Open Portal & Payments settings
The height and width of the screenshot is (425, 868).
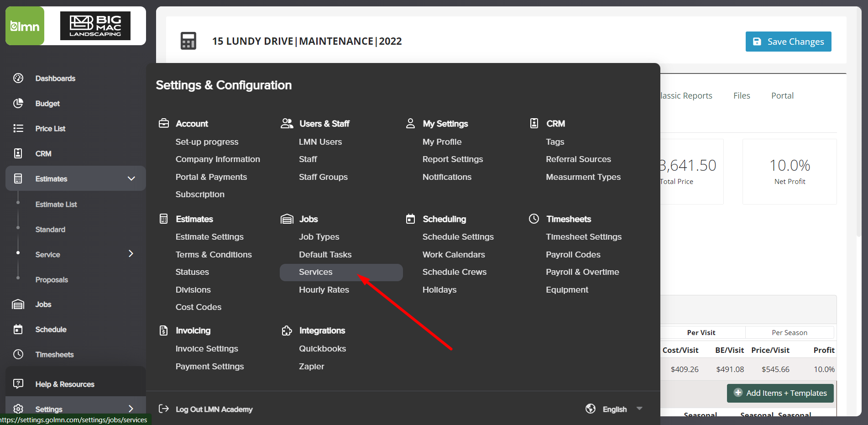click(x=211, y=177)
